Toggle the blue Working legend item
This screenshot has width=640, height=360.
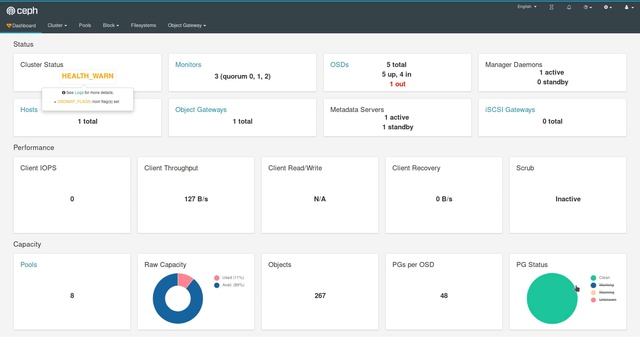click(602, 285)
